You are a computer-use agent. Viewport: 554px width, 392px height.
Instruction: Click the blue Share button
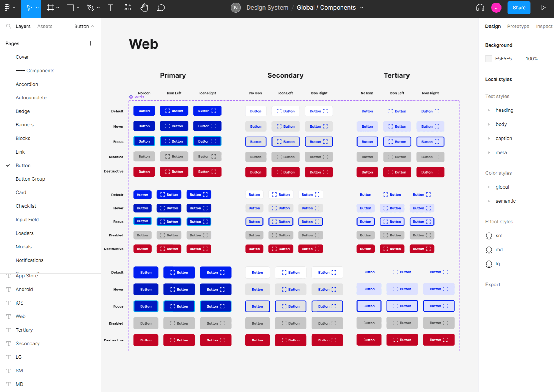pyautogui.click(x=518, y=8)
